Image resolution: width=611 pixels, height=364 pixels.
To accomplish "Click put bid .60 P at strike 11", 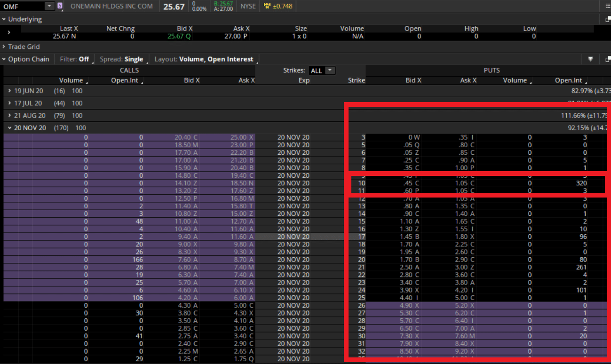I will (412, 190).
